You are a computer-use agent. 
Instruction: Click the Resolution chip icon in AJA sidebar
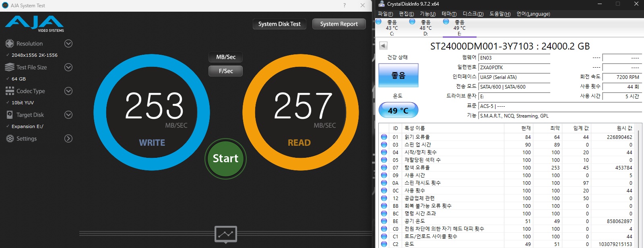(x=10, y=43)
